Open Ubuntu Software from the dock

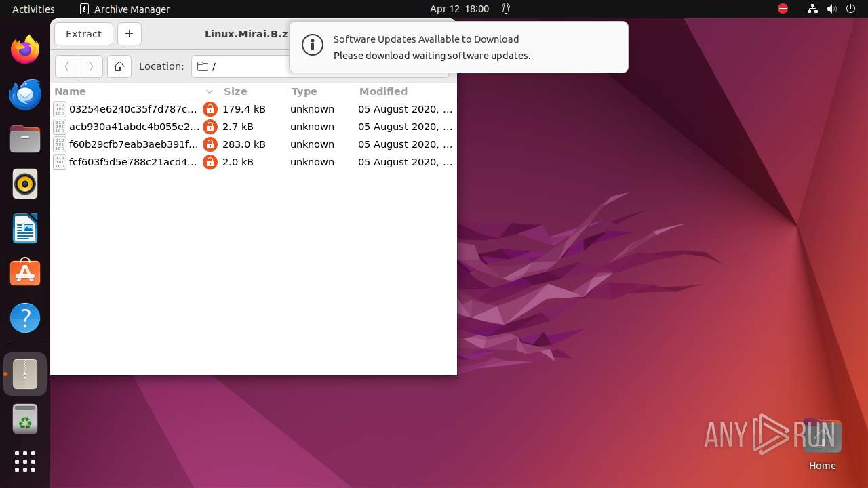pos(25,273)
